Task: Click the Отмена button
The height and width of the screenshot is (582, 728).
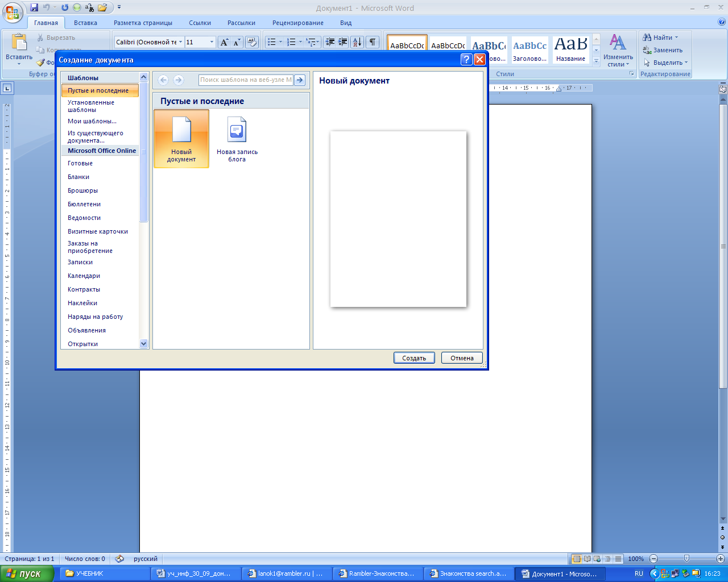Action: [x=462, y=358]
